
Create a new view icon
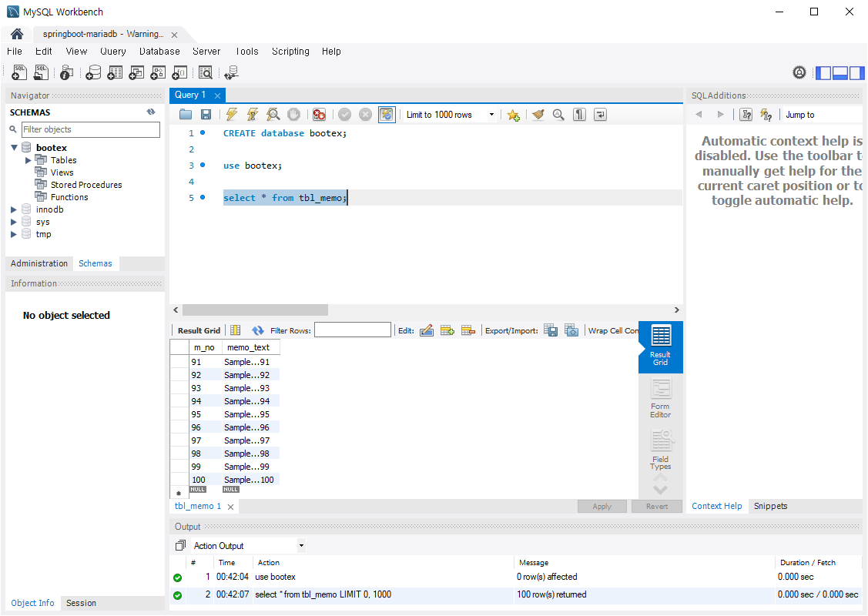(x=136, y=72)
